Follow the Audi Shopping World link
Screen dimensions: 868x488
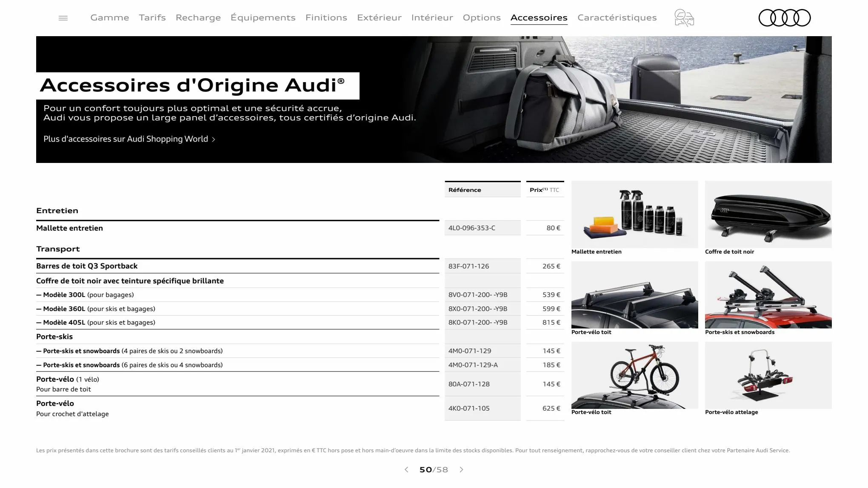click(x=129, y=139)
